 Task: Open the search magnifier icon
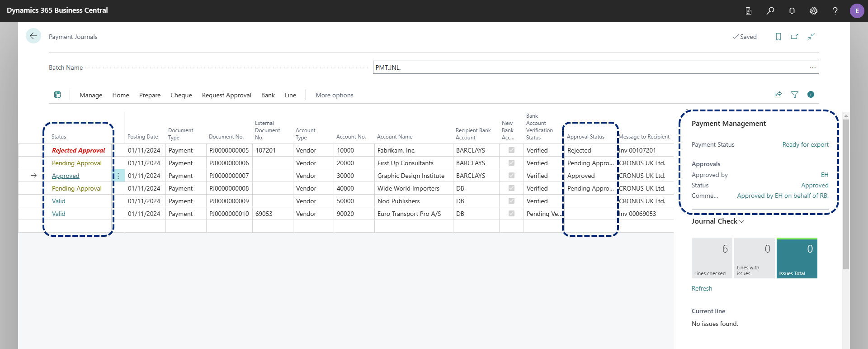770,11
